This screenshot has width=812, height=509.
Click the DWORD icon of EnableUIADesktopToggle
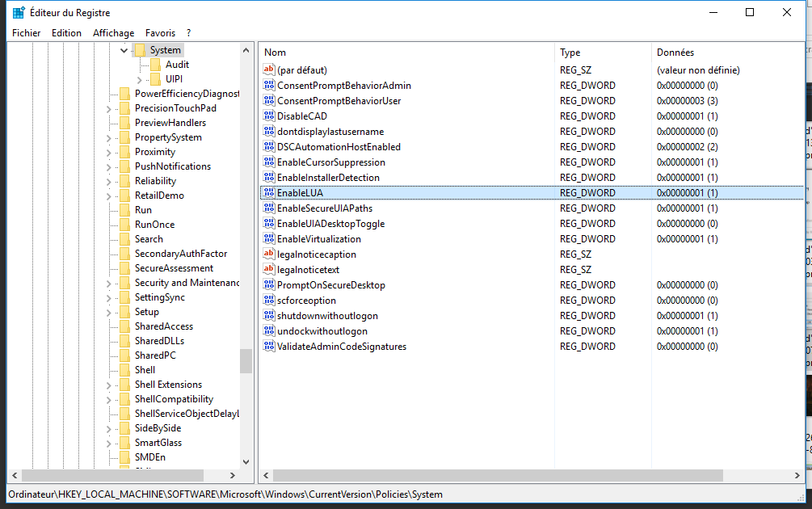pyautogui.click(x=269, y=223)
